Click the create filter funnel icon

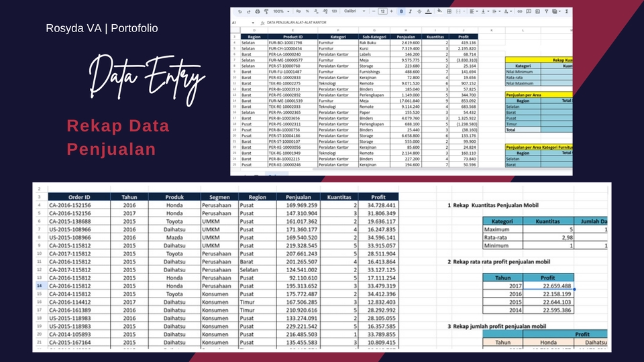click(545, 11)
